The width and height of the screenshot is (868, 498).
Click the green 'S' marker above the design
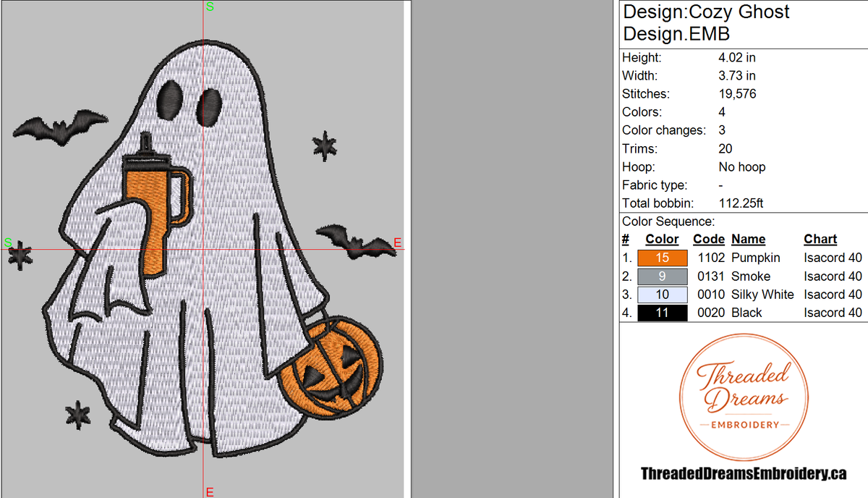pos(210,7)
